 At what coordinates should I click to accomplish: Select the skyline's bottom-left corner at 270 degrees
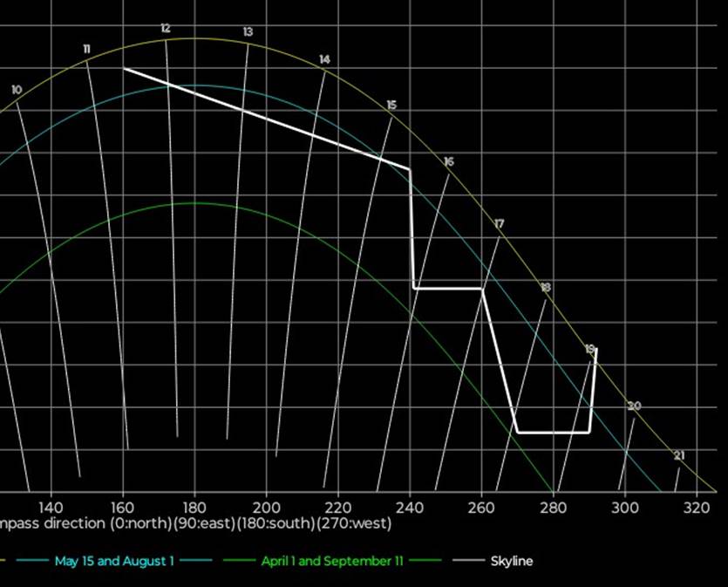pos(517,432)
